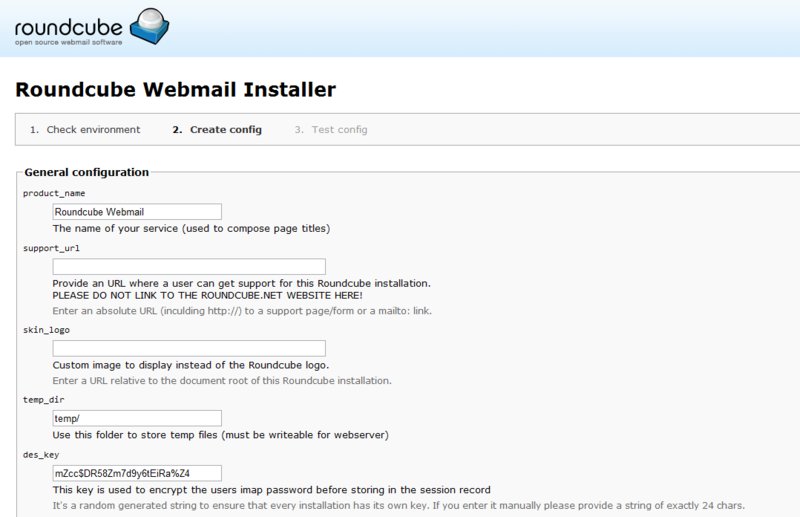Select the des_key input field
Screen dimensions: 800x517
click(x=137, y=473)
